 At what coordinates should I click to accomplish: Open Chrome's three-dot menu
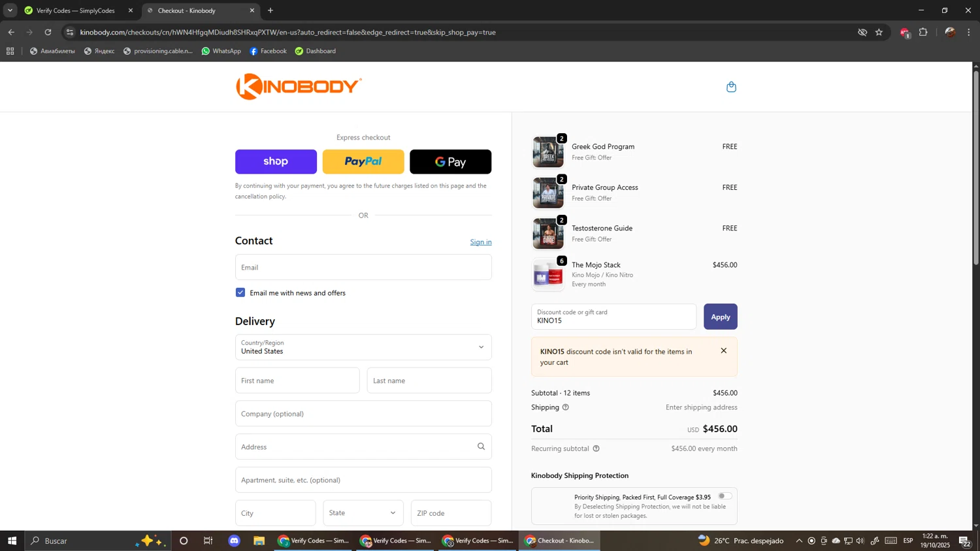pyautogui.click(x=969, y=32)
